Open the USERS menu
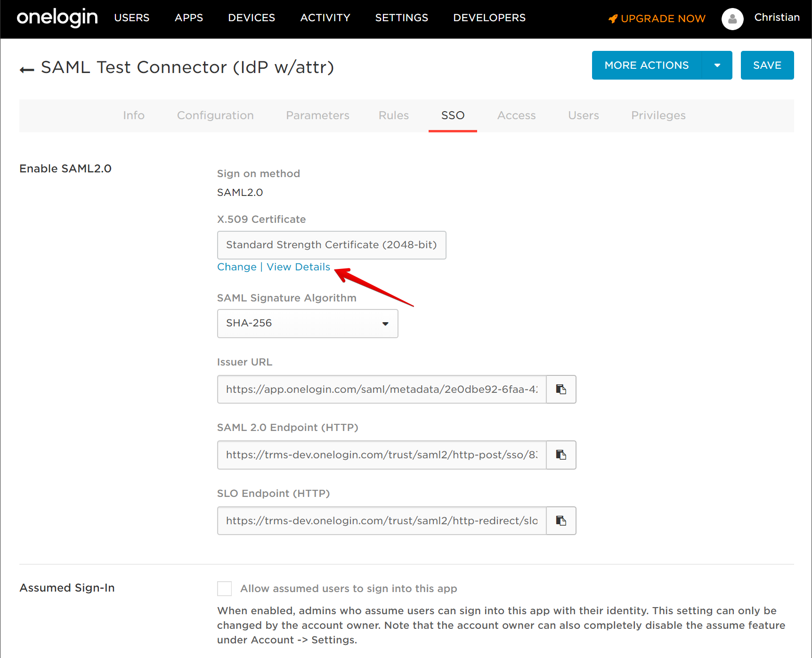 tap(132, 18)
